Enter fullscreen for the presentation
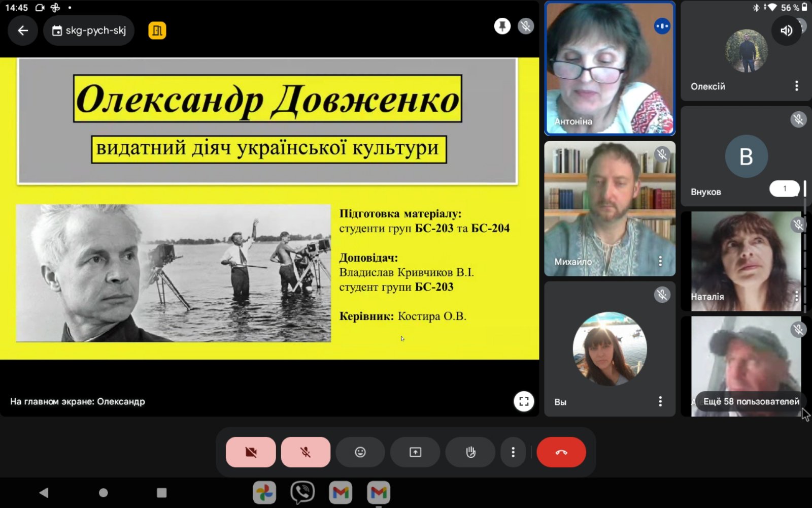Screen dimensions: 812x508 pos(524,401)
